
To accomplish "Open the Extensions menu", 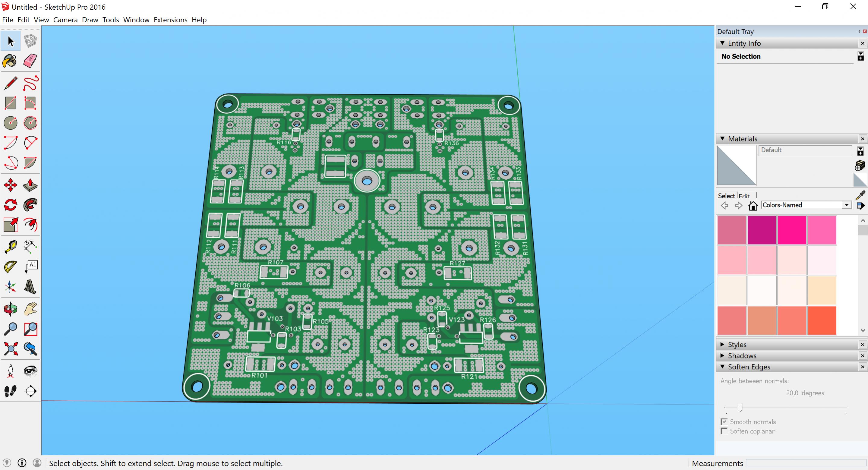I will (x=171, y=20).
